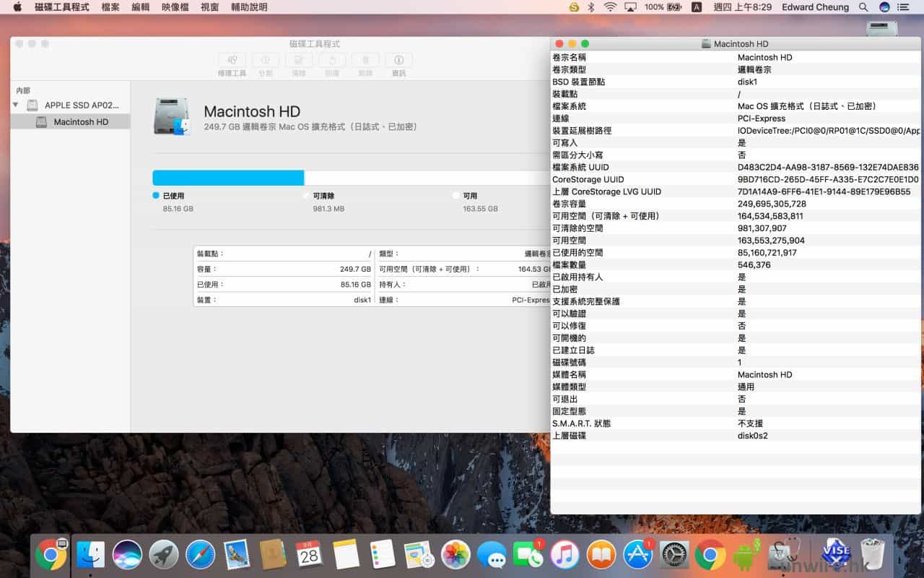Open the Wi-Fi status menu
This screenshot has width=924, height=578.
[x=610, y=7]
